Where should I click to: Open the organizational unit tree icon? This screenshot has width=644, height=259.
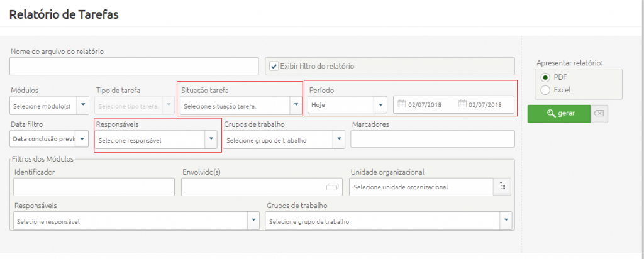[501, 187]
